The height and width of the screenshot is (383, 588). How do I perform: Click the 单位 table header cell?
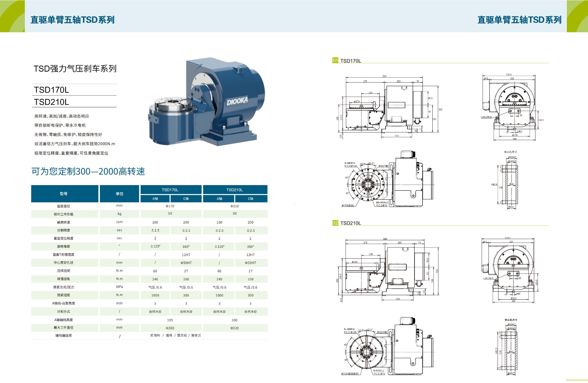coord(119,194)
